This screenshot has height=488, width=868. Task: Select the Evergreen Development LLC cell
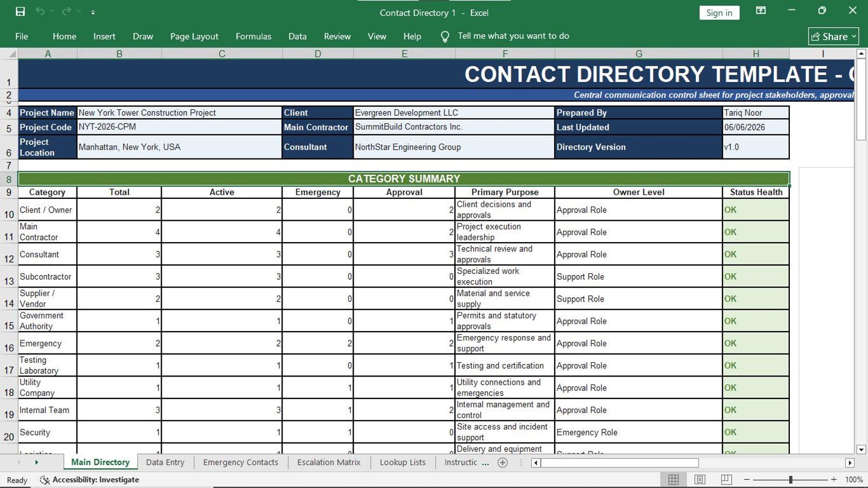point(454,113)
